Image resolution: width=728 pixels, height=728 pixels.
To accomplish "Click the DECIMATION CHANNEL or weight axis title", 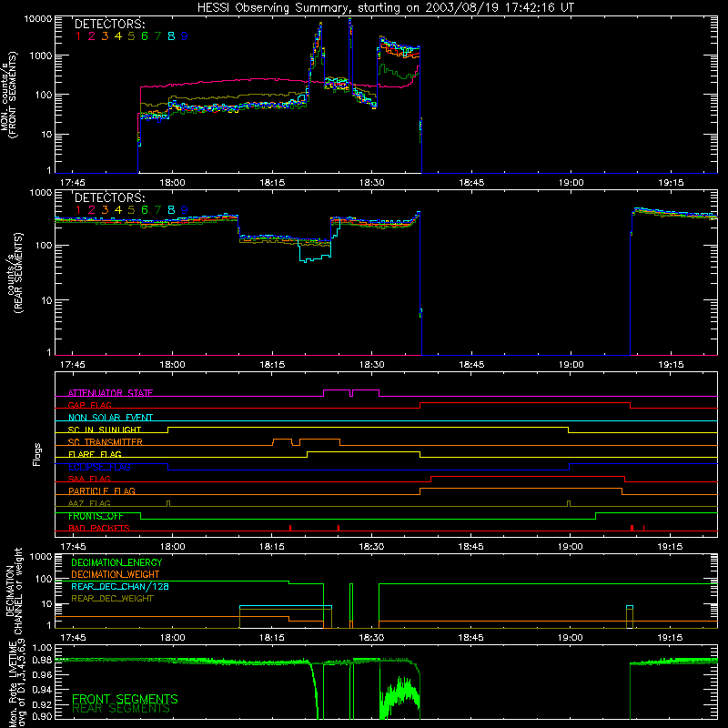I will tap(13, 591).
